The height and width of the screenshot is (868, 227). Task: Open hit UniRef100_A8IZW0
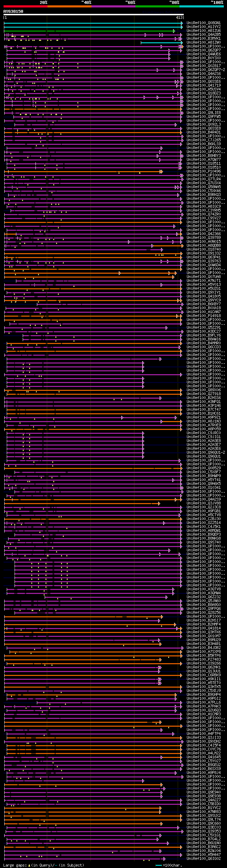click(x=204, y=43)
